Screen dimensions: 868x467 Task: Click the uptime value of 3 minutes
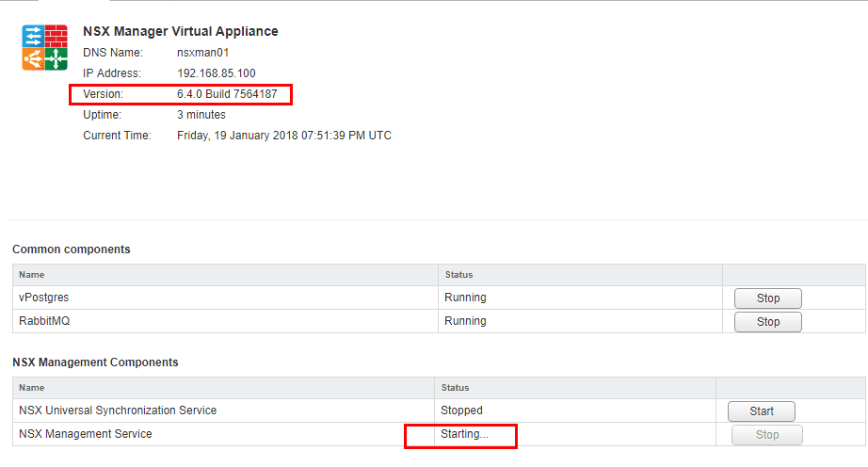[201, 115]
